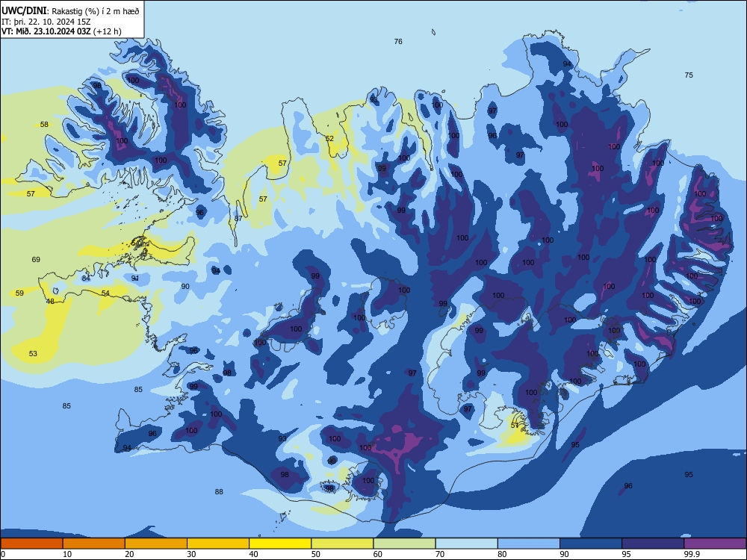This screenshot has width=747, height=560.
Task: Click the UWC/DINI title text
Action: [x=25, y=11]
